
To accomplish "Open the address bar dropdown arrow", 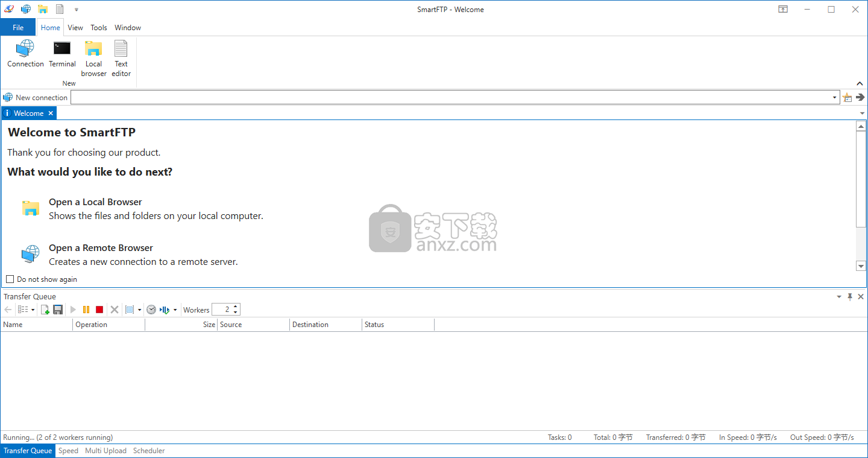I will point(835,97).
